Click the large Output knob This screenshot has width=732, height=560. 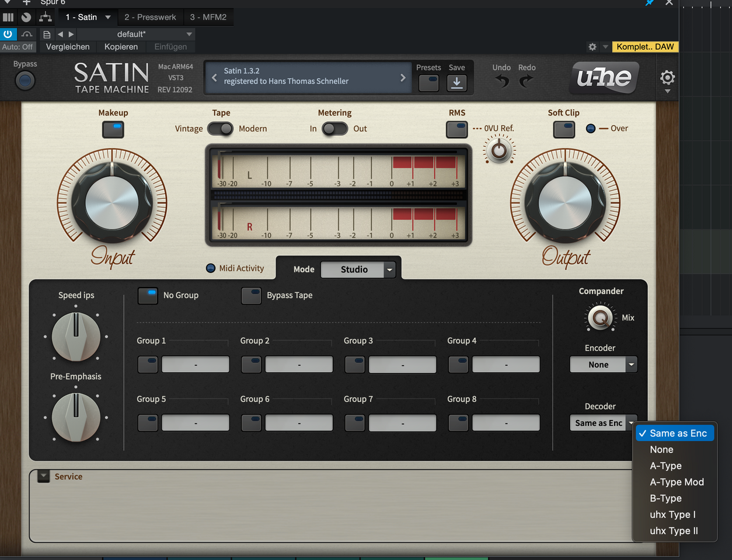pyautogui.click(x=565, y=203)
